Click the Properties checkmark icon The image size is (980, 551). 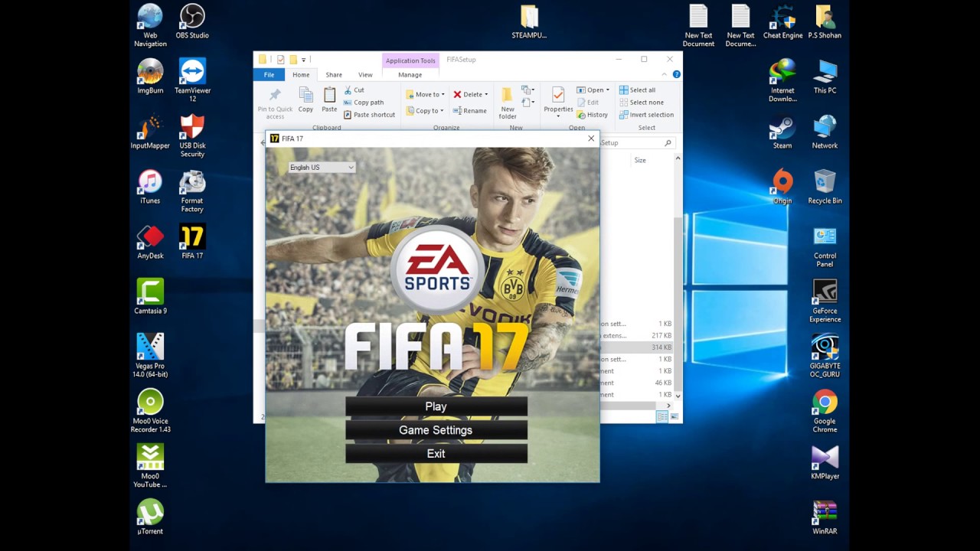558,95
